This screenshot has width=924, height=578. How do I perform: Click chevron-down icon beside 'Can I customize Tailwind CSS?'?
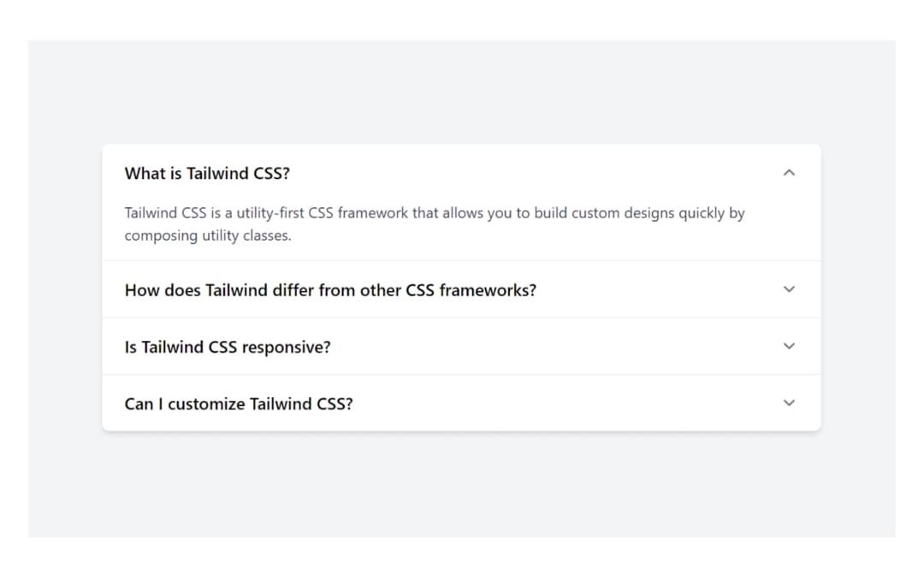pos(789,402)
